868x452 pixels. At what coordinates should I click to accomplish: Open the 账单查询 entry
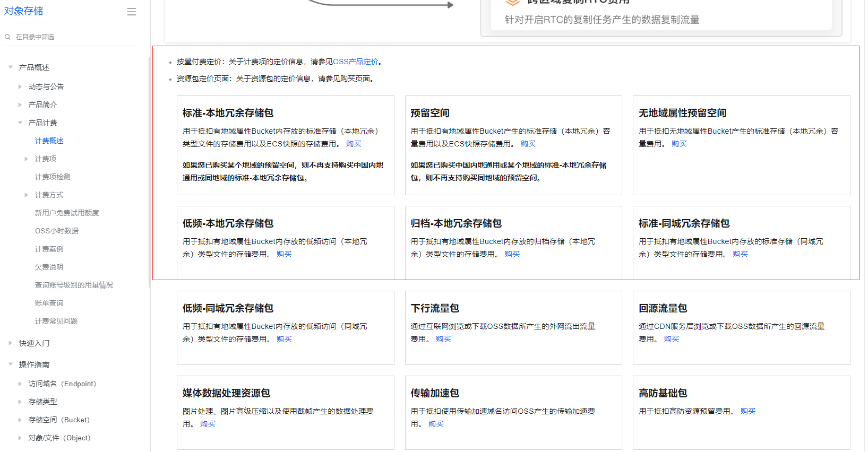click(x=49, y=303)
